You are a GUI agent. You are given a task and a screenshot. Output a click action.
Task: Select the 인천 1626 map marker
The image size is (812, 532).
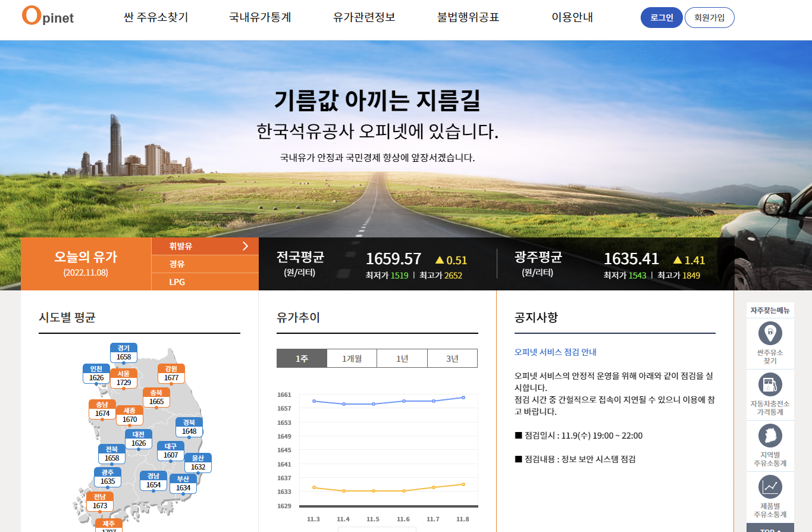[x=96, y=374]
